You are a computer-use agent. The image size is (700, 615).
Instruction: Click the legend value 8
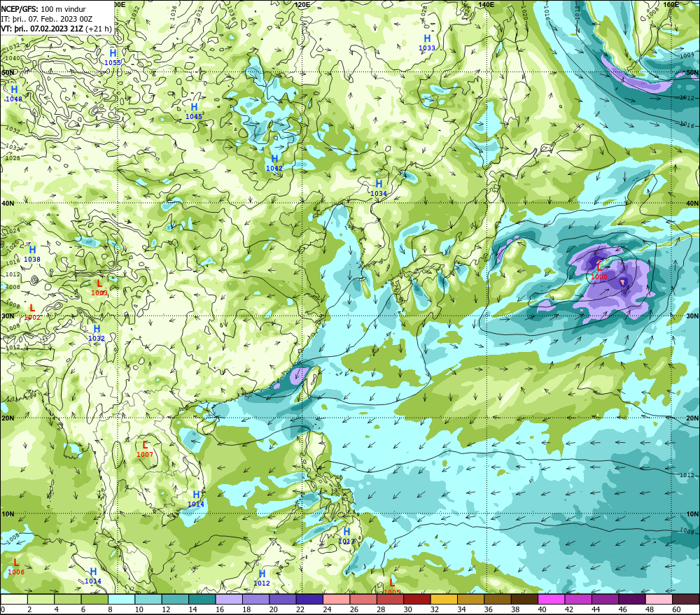pyautogui.click(x=110, y=609)
